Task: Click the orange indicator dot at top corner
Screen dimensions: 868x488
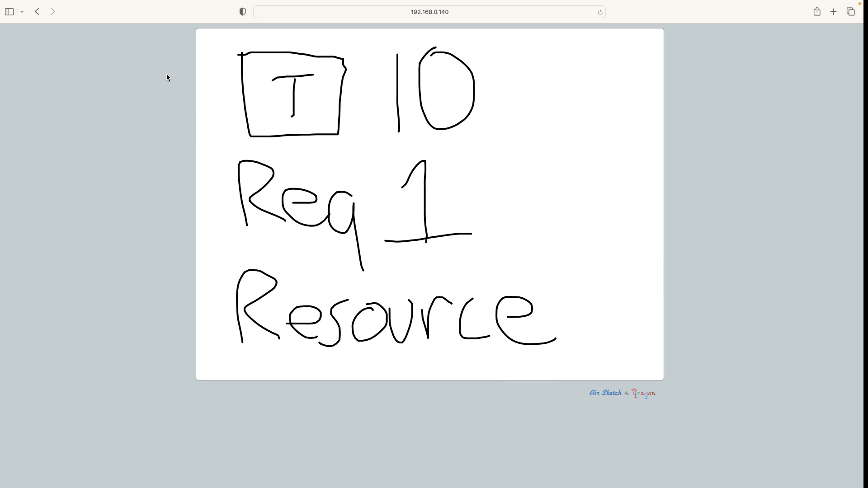Action: (859, 4)
